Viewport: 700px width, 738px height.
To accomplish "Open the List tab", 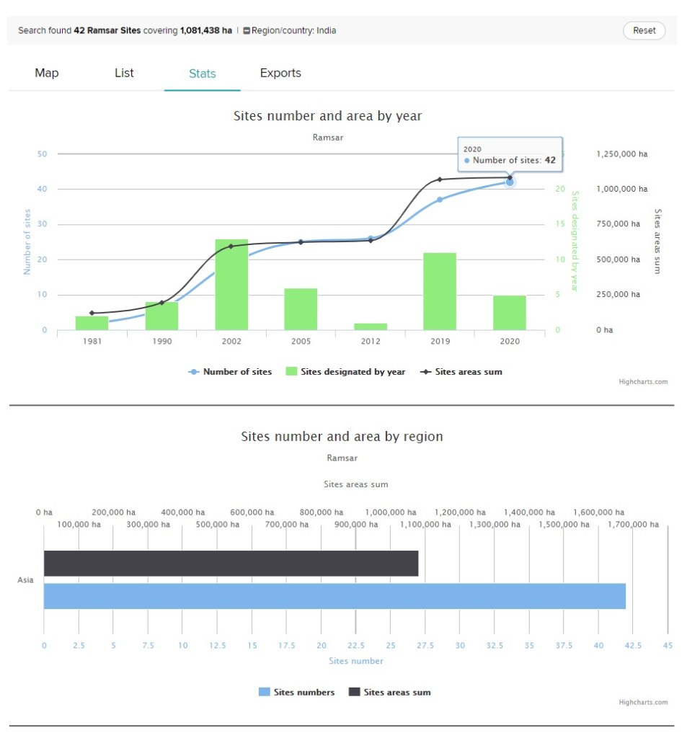I will pos(124,73).
